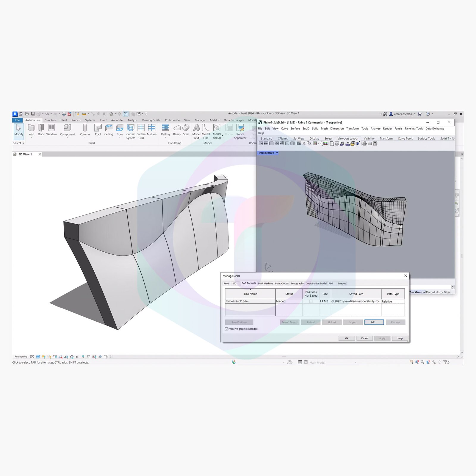Open the Revit Help dropdown arrow

pos(432,114)
